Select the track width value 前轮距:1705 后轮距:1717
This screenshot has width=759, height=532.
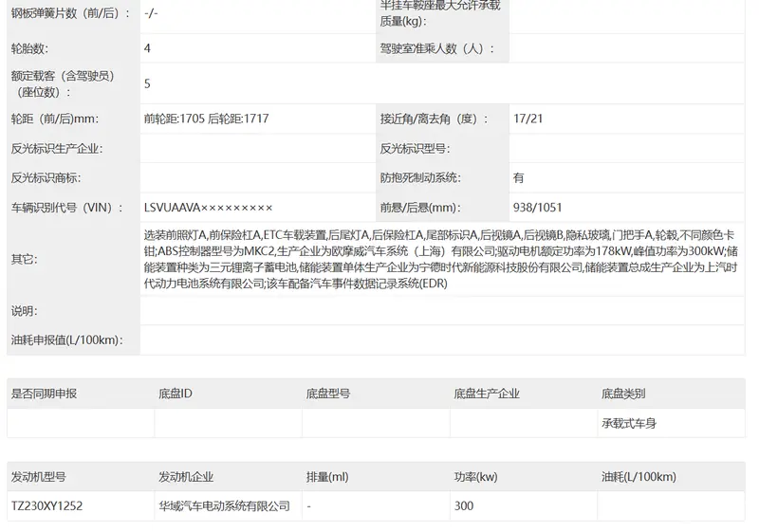(206, 119)
